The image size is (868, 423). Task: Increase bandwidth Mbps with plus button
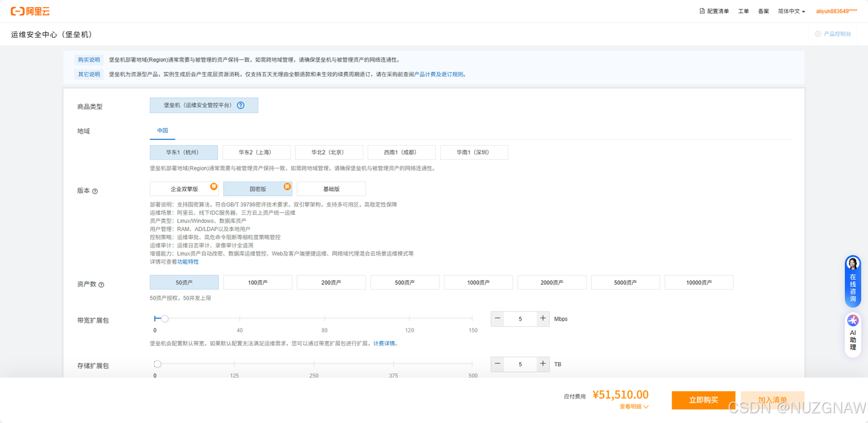click(x=543, y=319)
